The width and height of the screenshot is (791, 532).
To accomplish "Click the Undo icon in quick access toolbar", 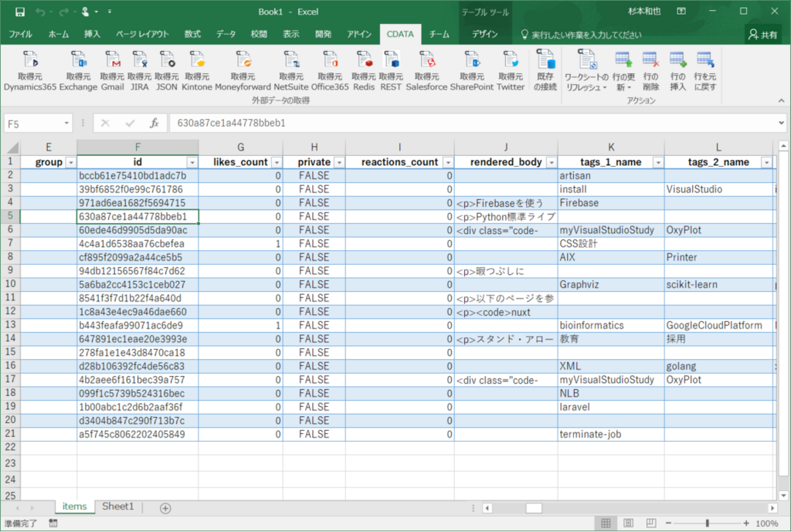I will tap(40, 12).
